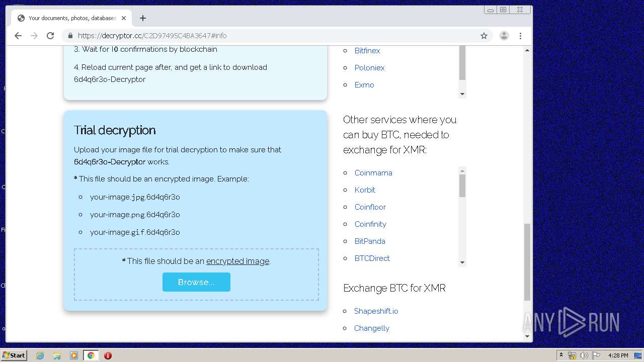
Task: Open the Poloniex exchange link
Action: click(369, 68)
